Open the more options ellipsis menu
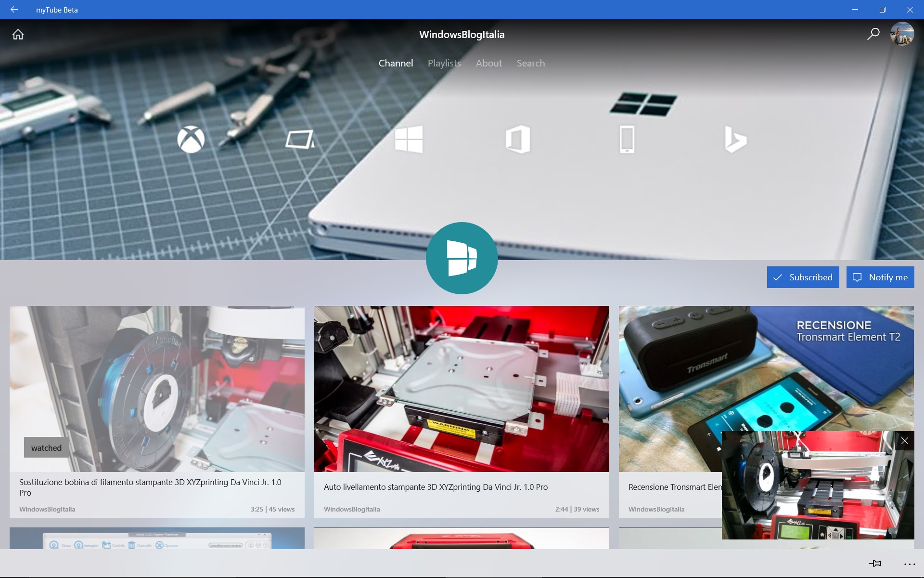 [909, 564]
